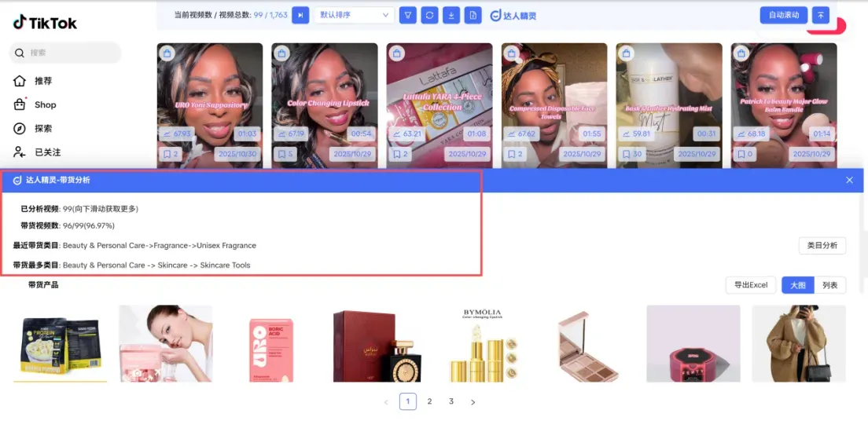Click the download icon in toolbar
868x421 pixels.
coord(451,15)
